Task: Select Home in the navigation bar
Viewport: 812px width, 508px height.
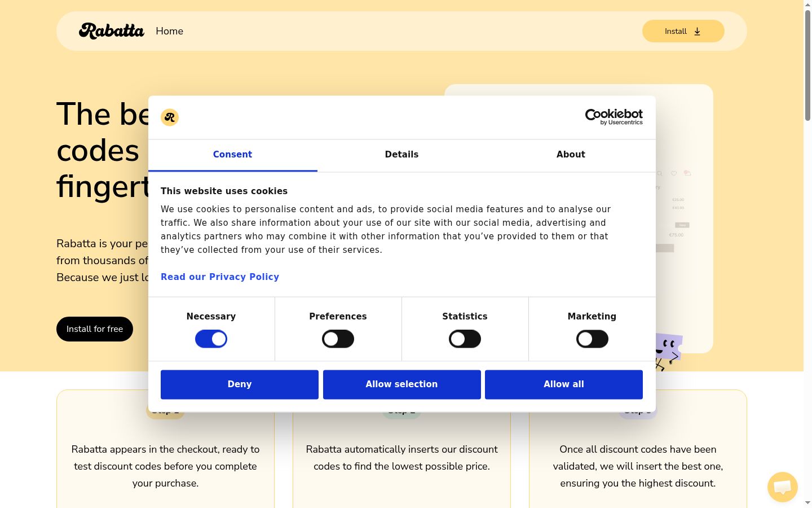Action: pos(169,31)
